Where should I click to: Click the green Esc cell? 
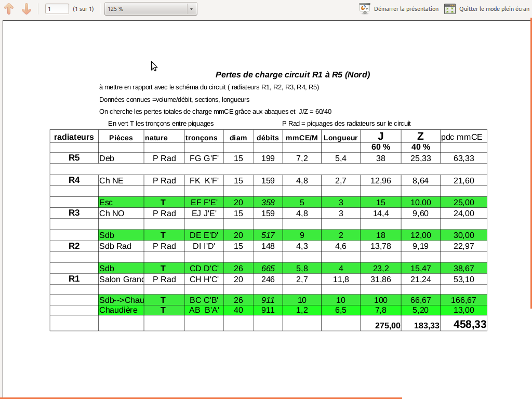[x=121, y=202]
